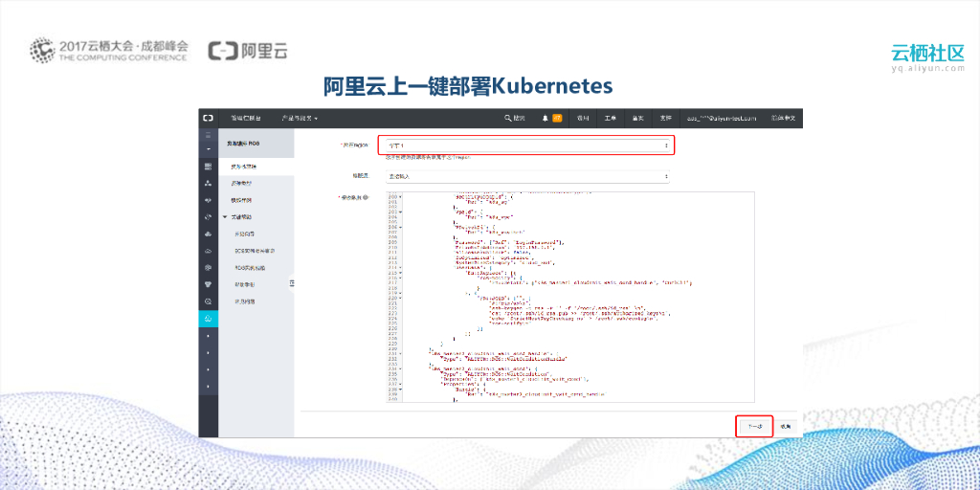The width and height of the screenshot is (980, 490).
Task: Click the Aliyun bracket logo in console top bar
Action: 208,118
